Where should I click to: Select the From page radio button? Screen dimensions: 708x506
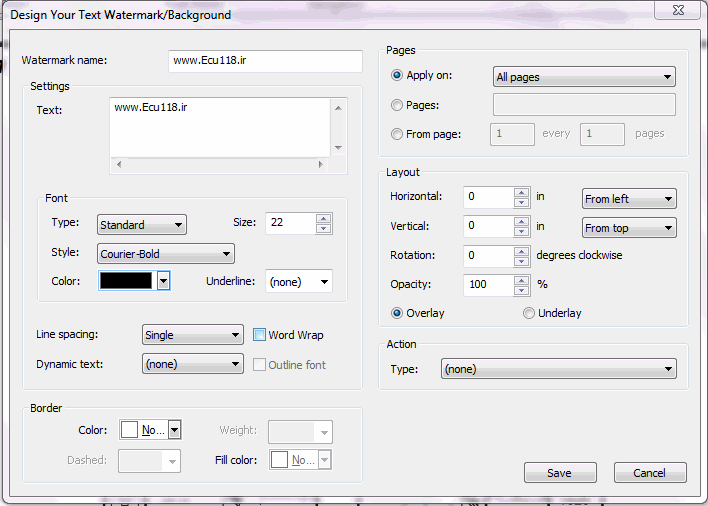coord(397,134)
